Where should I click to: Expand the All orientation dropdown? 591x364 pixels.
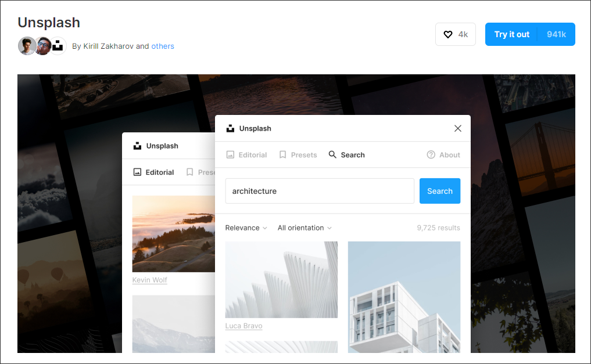point(305,228)
